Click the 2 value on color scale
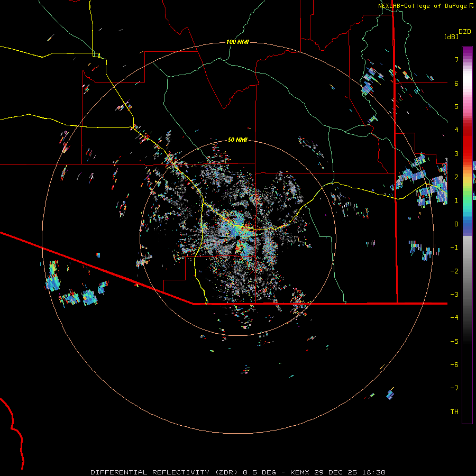Viewport: 476px width, 476px height. click(456, 177)
